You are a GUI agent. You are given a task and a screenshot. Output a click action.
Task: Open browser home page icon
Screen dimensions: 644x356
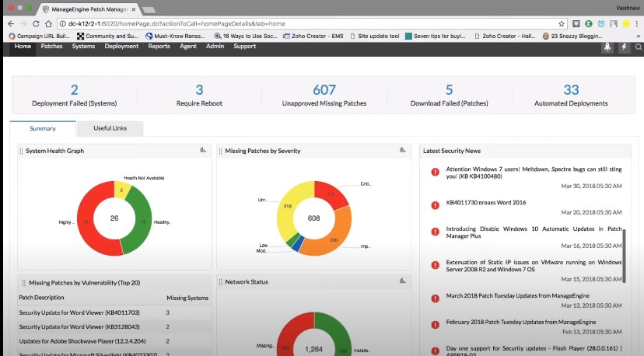coord(48,24)
